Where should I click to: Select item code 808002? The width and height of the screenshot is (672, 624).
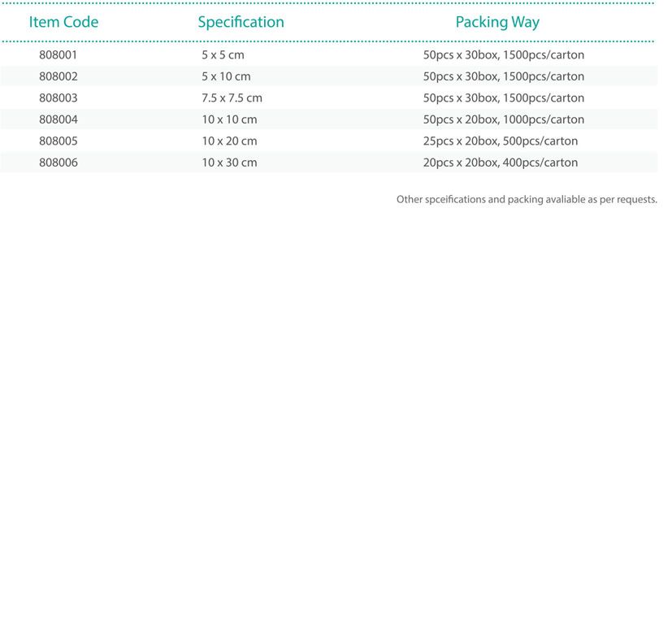click(x=59, y=76)
